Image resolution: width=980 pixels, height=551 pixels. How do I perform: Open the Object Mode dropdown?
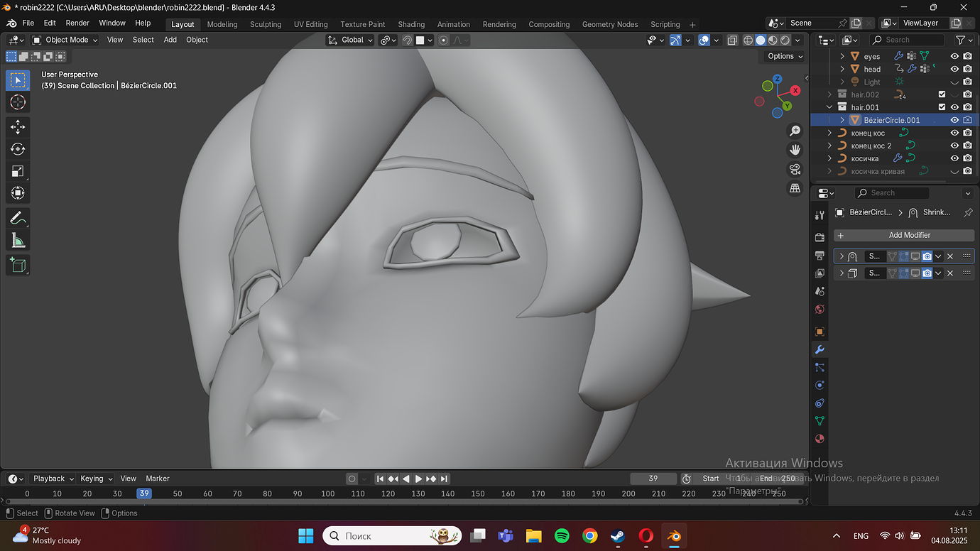click(x=66, y=40)
